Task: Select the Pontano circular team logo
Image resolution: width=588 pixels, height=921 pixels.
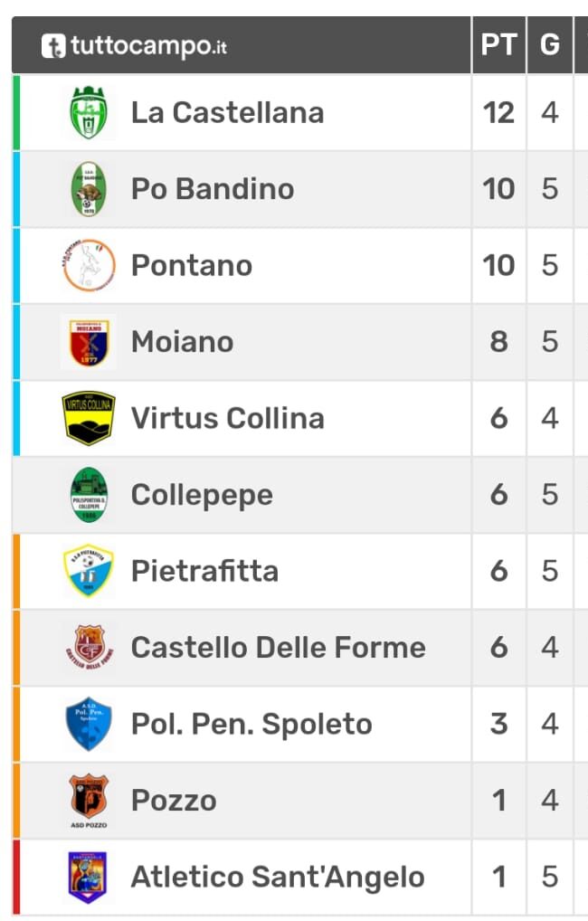Action: (89, 265)
